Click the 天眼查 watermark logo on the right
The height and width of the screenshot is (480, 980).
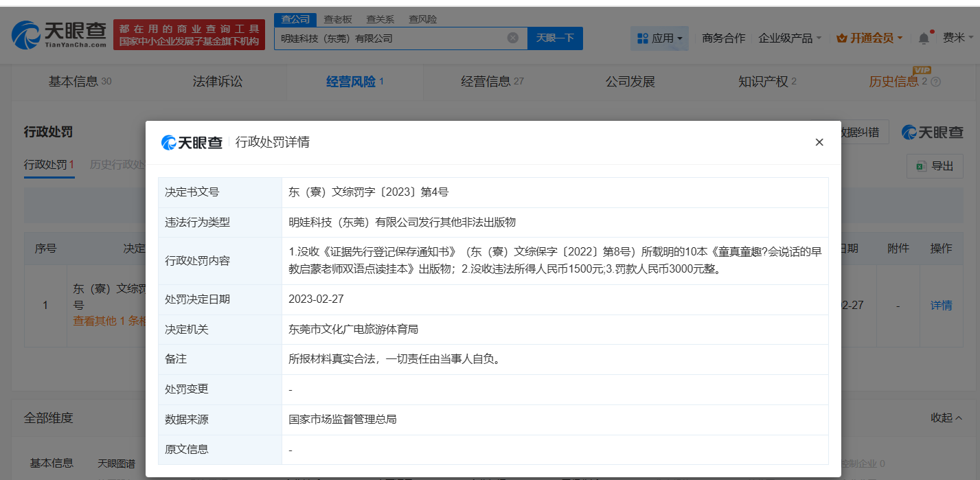[933, 132]
